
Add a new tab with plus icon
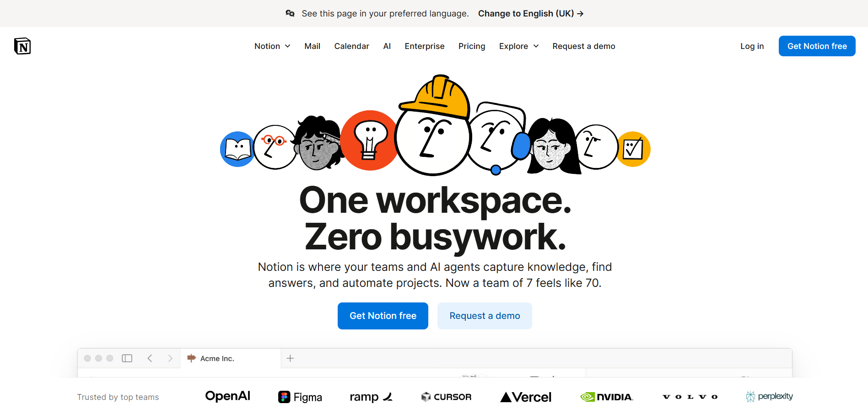[x=290, y=358]
